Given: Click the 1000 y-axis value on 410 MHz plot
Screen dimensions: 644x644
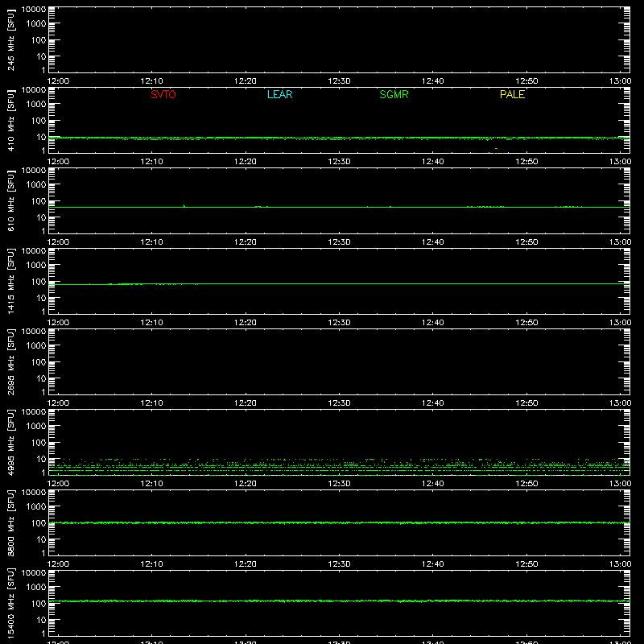Looking at the screenshot, I should pos(36,104).
